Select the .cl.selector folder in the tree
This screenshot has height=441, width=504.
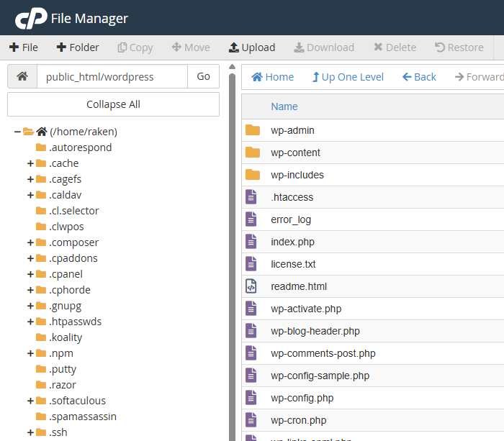67,211
